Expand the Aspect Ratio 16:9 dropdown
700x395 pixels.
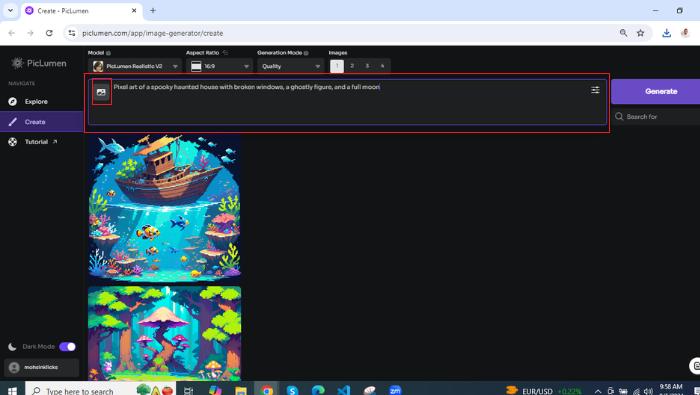click(219, 66)
